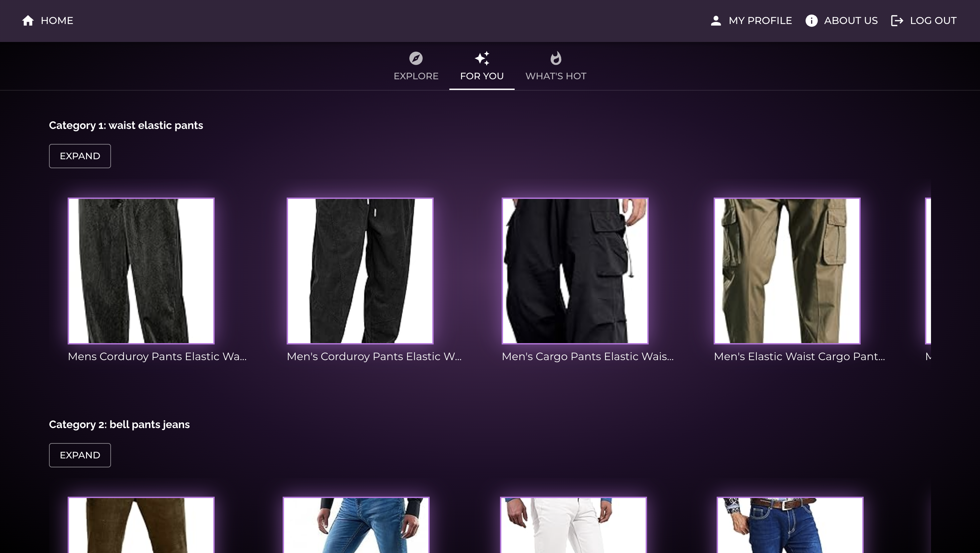Open the Men's Cargo Pants Elastic Wais... title

click(587, 356)
